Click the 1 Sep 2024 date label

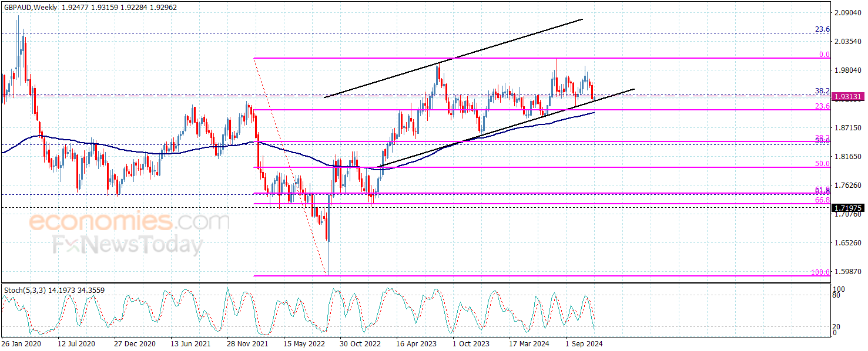click(584, 343)
